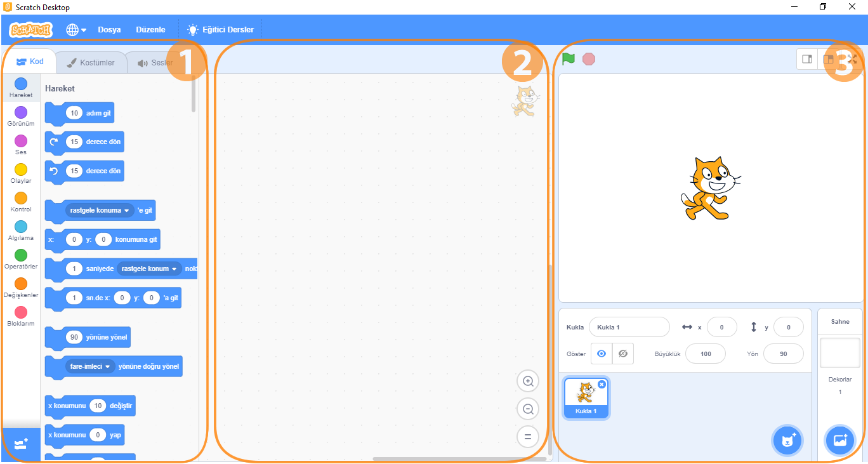Reset the workspace zoom with the equals icon
The height and width of the screenshot is (464, 868).
click(x=527, y=437)
